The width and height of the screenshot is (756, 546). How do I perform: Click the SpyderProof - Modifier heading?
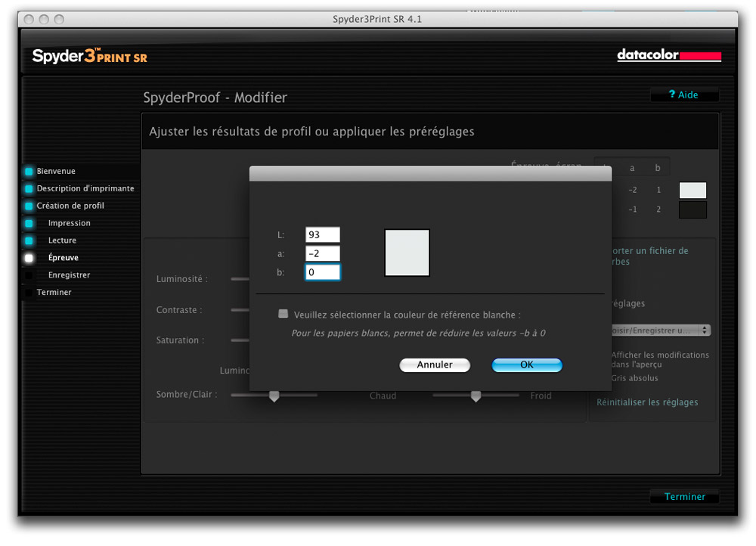coord(215,98)
